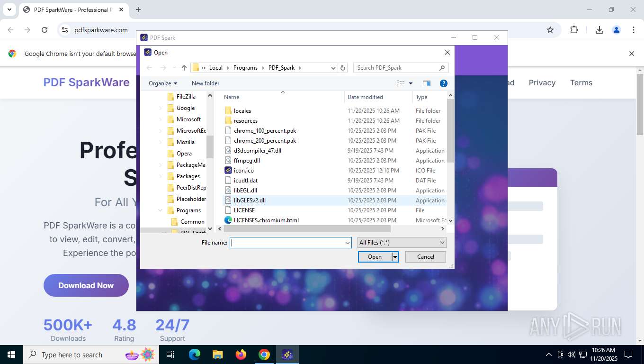Screen dimensions: 644x364
Task: Open Chrome three-dot menu
Action: pyautogui.click(x=633, y=30)
